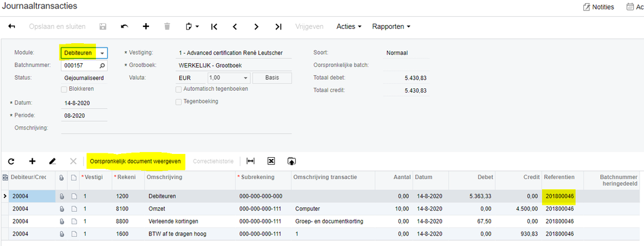Screen dimensions: 644x246
Task: Add a new record with the toolbar plus
Action: pyautogui.click(x=146, y=26)
